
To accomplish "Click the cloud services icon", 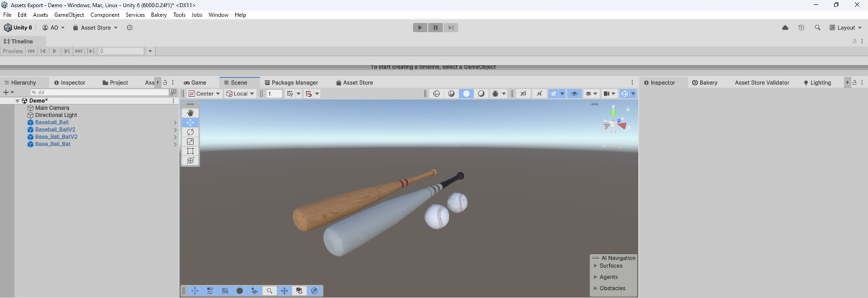I will pos(786,27).
